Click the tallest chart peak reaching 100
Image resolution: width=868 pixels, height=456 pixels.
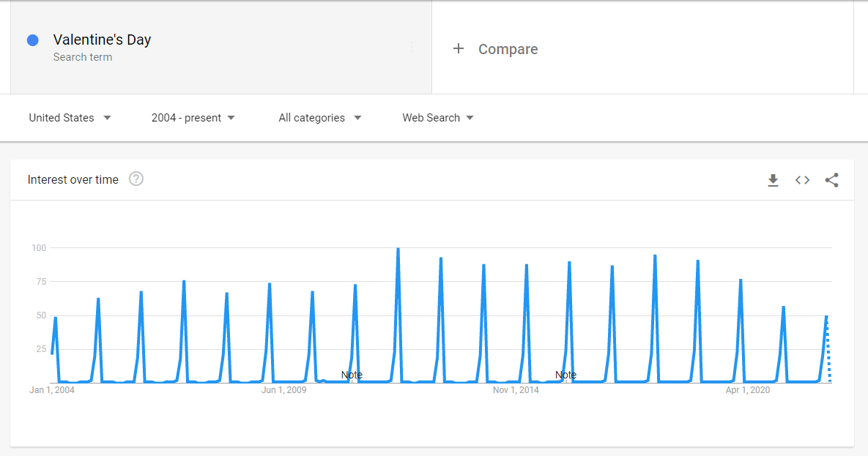pos(398,250)
